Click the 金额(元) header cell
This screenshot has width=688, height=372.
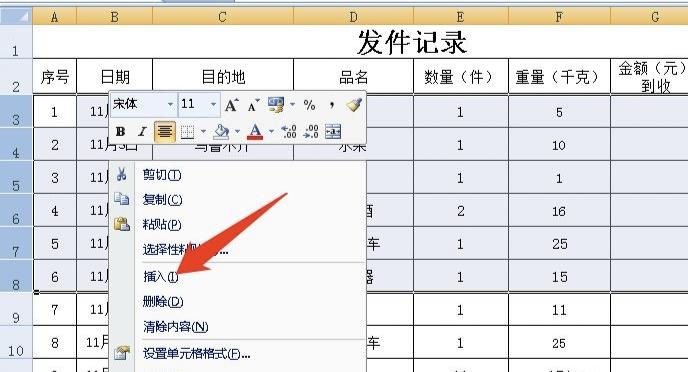click(x=649, y=76)
